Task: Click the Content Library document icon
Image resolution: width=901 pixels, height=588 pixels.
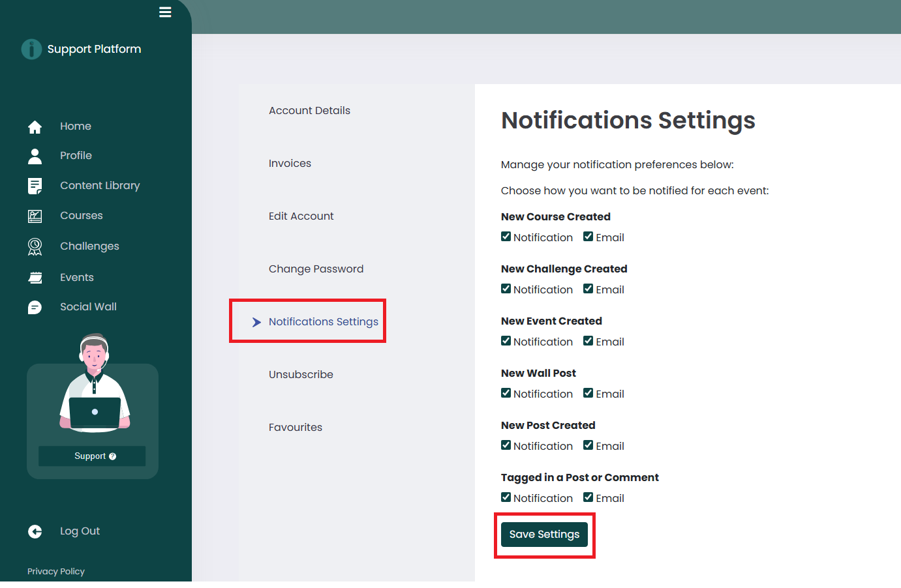Action: click(35, 186)
